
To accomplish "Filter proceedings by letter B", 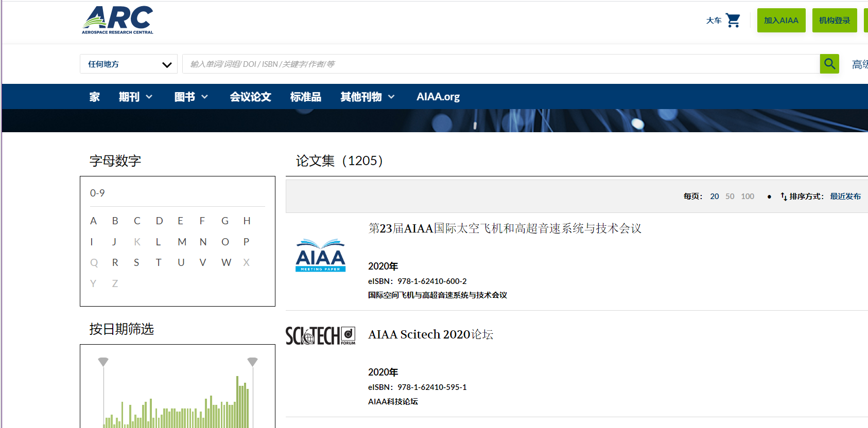I will (x=115, y=221).
